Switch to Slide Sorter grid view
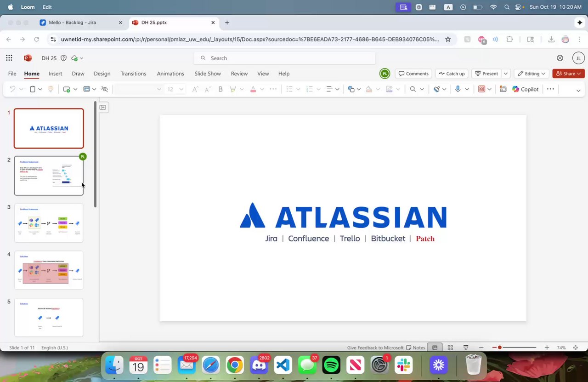 (450, 348)
